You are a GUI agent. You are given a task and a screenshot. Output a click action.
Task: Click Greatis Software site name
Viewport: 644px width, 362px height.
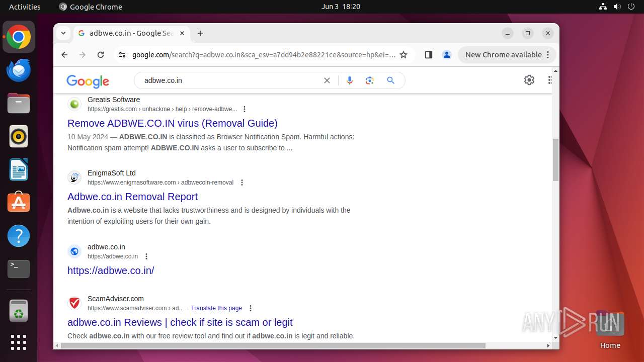click(x=114, y=100)
